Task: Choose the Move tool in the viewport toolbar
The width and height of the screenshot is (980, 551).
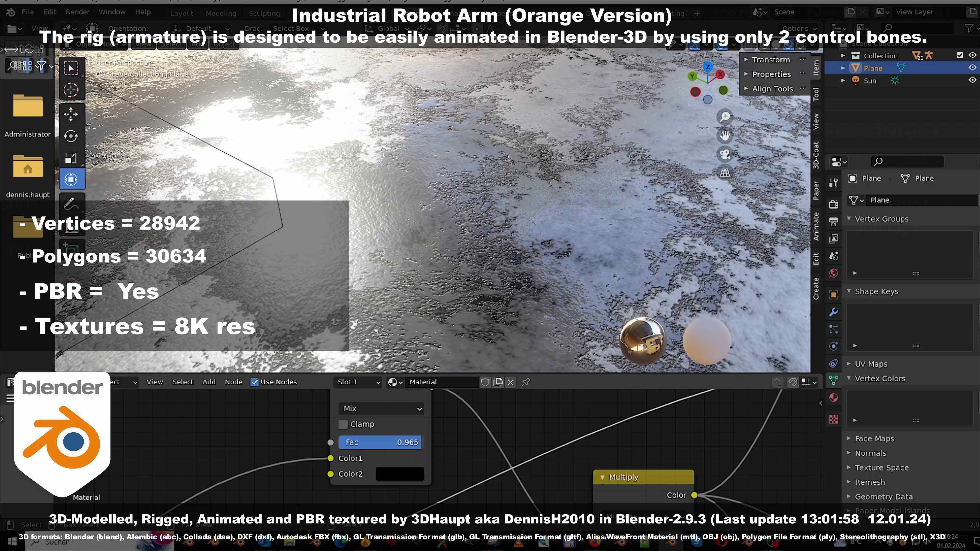Action: (x=71, y=114)
